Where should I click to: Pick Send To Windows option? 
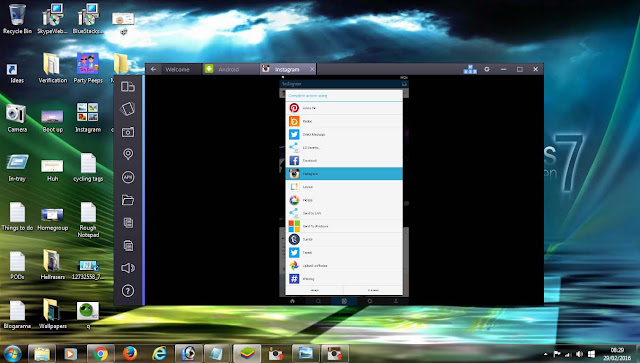(344, 226)
